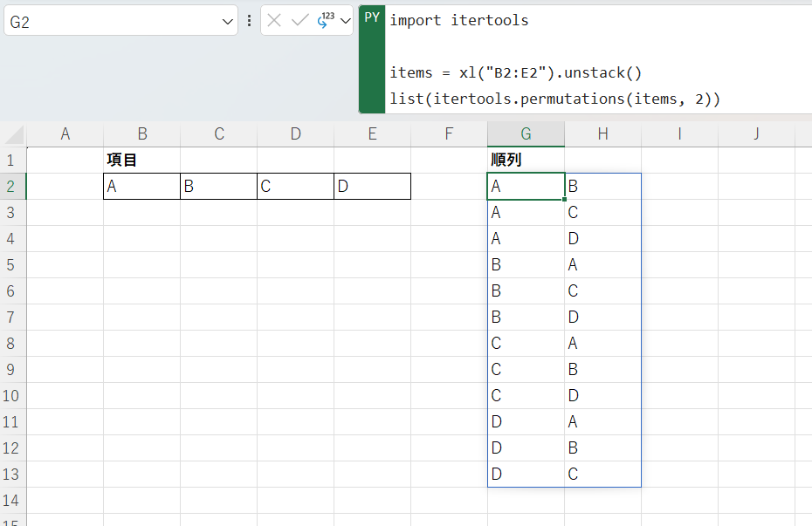The image size is (812, 526).
Task: Click cell H11 containing A
Action: pyautogui.click(x=602, y=422)
